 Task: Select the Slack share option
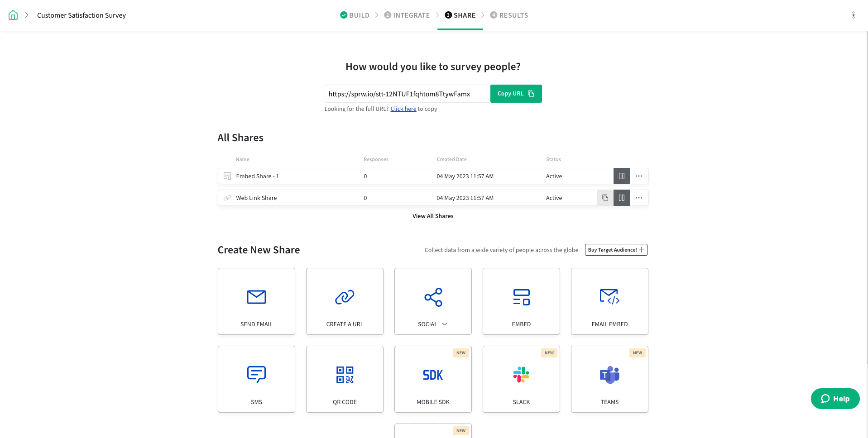(521, 379)
